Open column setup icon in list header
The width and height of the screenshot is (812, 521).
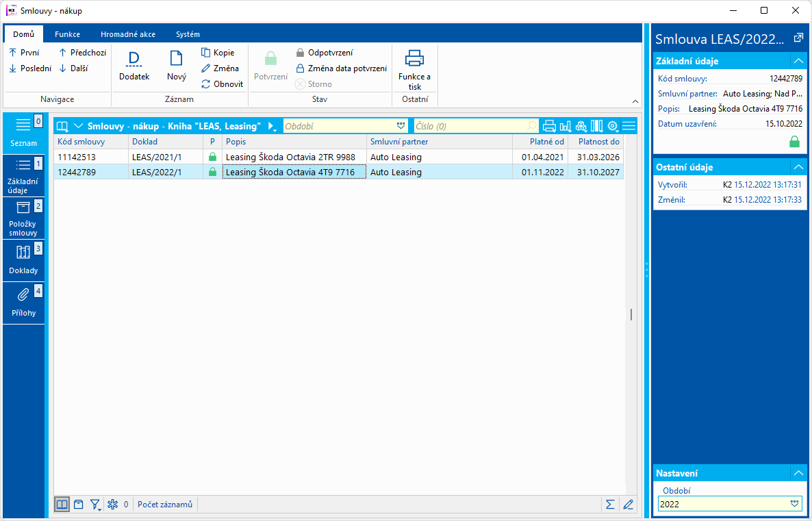coord(597,126)
